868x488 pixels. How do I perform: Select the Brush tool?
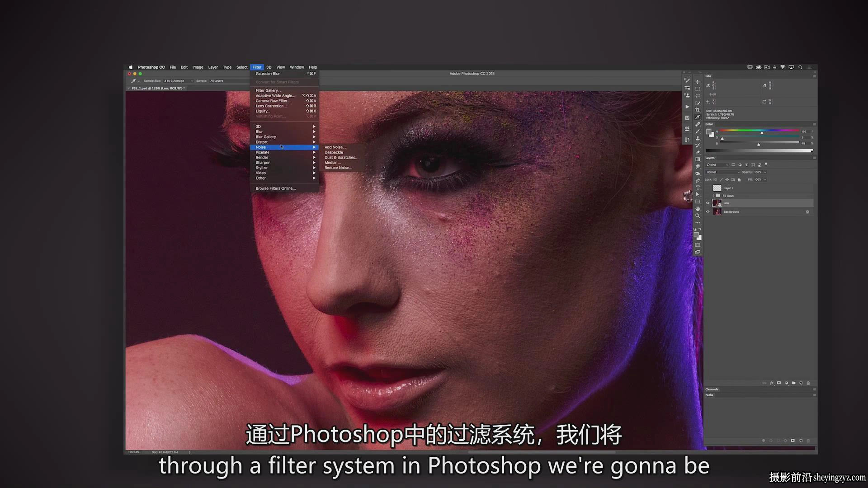(698, 131)
